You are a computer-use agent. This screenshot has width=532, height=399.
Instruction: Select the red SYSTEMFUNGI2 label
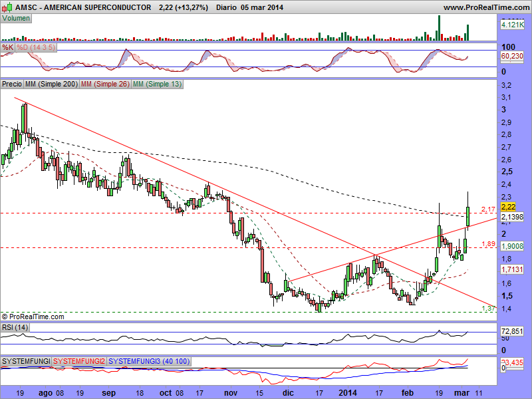[x=79, y=361]
